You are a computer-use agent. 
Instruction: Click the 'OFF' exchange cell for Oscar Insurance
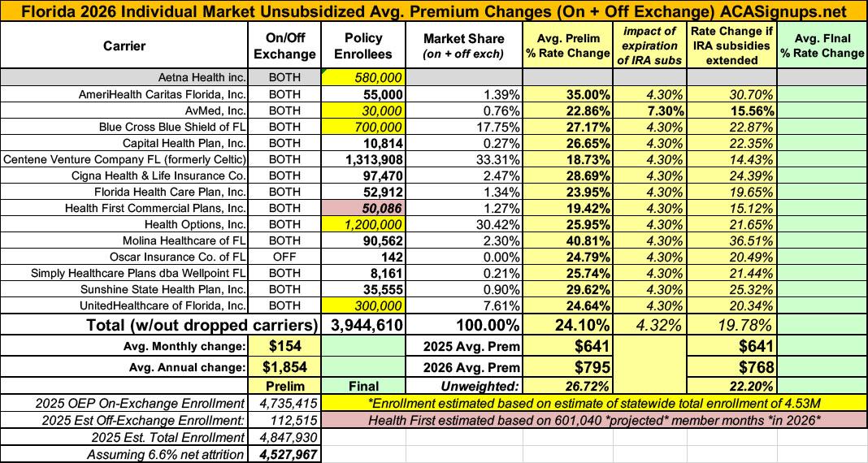[x=284, y=257]
